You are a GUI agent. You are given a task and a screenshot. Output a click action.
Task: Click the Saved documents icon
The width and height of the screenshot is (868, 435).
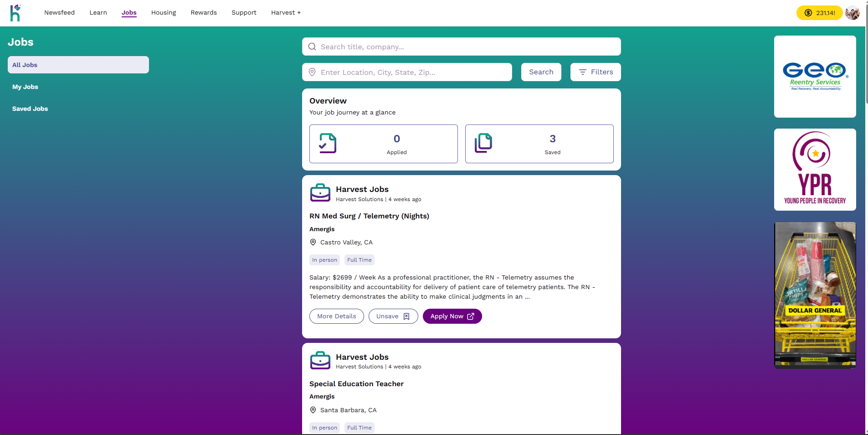coord(483,143)
